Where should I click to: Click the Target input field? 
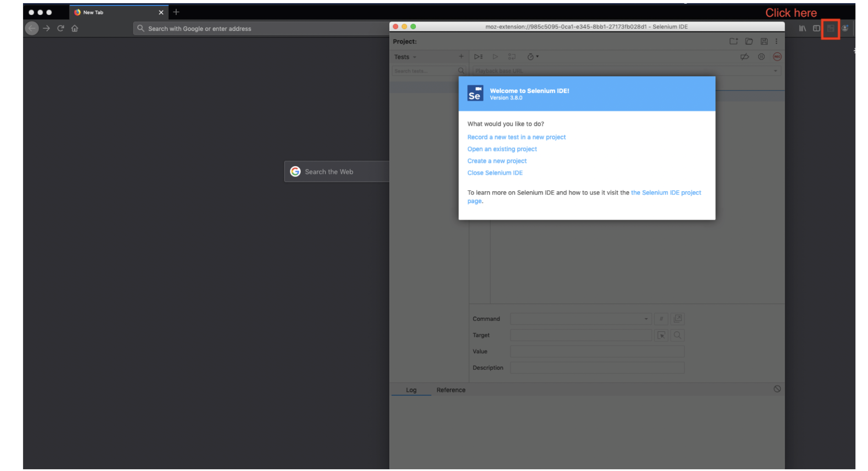pyautogui.click(x=581, y=335)
